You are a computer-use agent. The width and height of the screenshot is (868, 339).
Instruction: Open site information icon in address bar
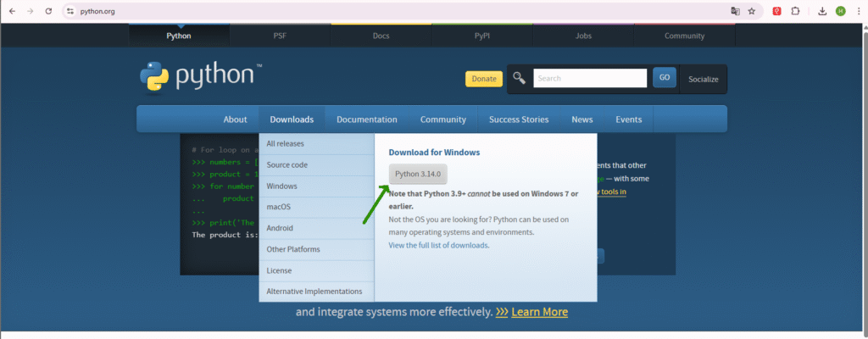pos(70,11)
